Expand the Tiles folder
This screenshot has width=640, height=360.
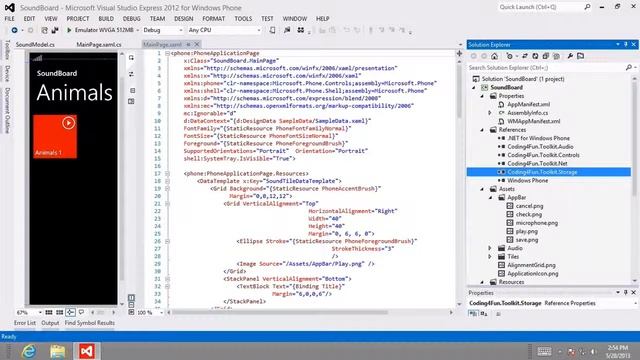pos(490,257)
